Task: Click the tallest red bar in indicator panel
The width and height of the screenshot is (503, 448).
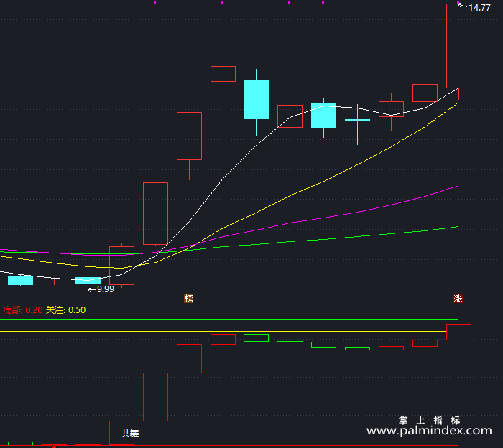Action: pyautogui.click(x=156, y=397)
